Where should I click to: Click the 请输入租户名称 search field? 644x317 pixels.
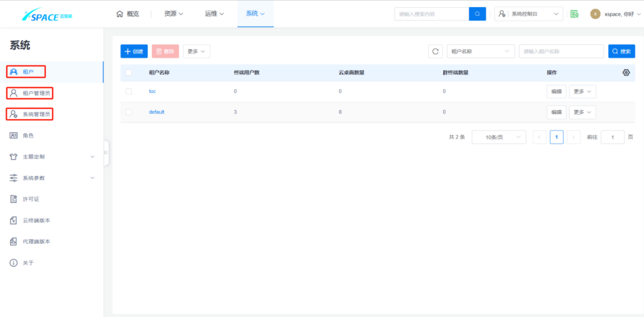(x=561, y=51)
